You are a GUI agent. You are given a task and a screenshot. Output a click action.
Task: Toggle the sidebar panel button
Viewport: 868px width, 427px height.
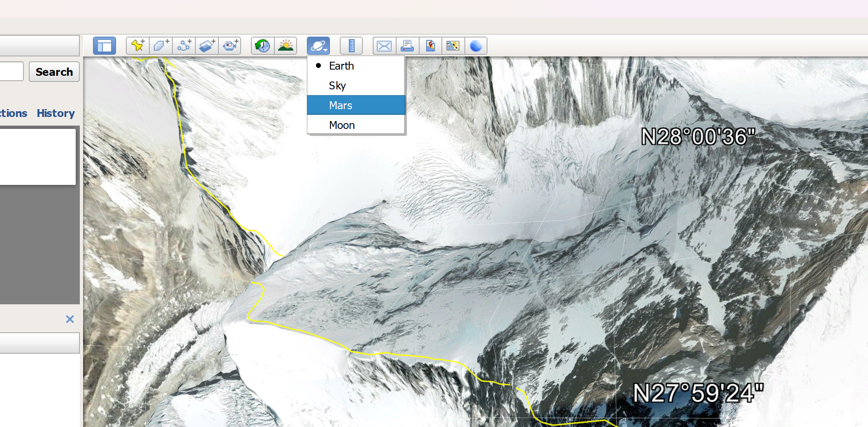click(104, 46)
